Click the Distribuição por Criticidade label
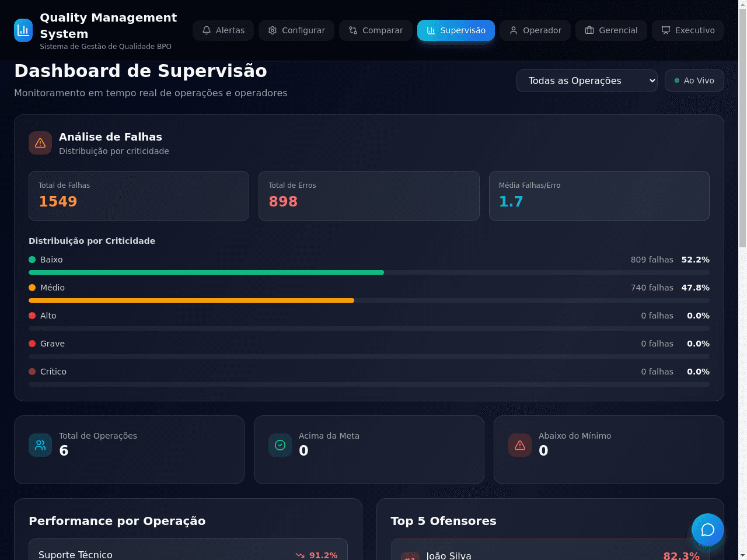 pos(92,241)
